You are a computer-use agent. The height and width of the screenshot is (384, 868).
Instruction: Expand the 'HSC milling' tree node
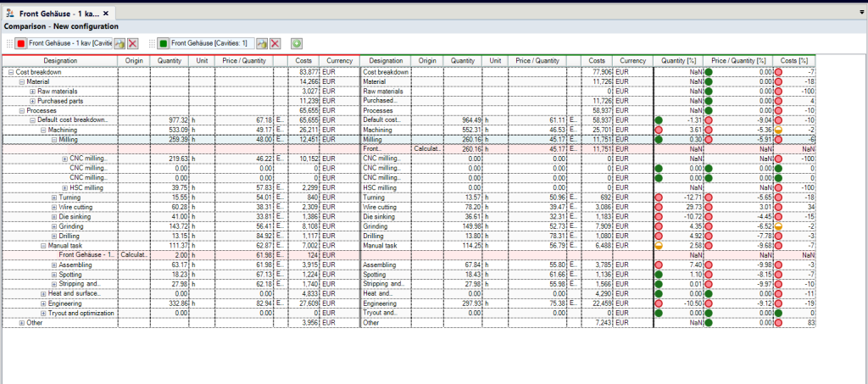[x=64, y=187]
